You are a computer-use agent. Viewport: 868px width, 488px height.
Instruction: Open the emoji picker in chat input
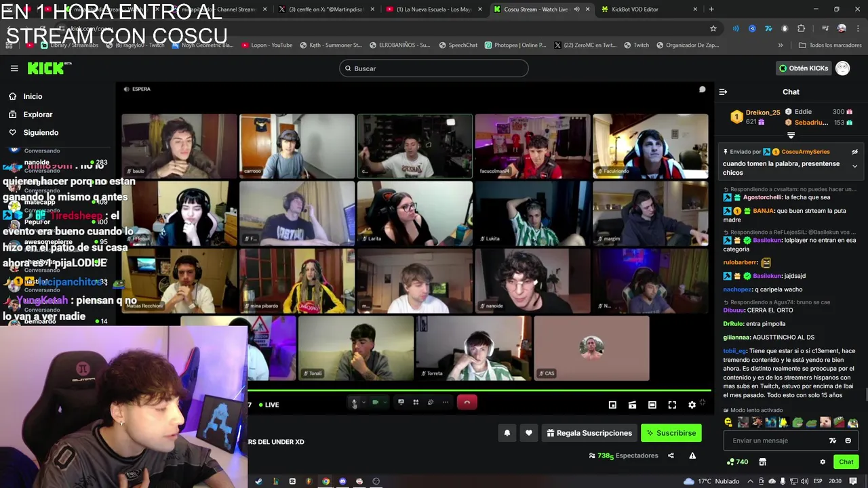[x=848, y=441]
